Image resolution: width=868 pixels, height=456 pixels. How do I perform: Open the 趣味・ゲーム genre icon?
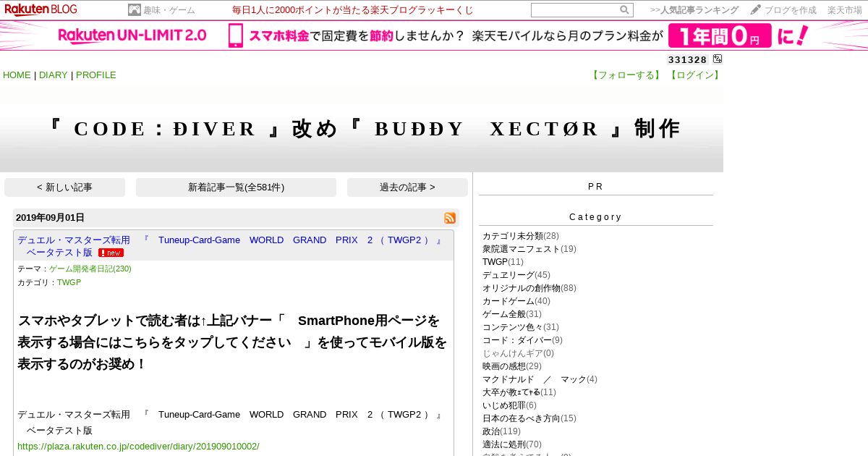(134, 10)
